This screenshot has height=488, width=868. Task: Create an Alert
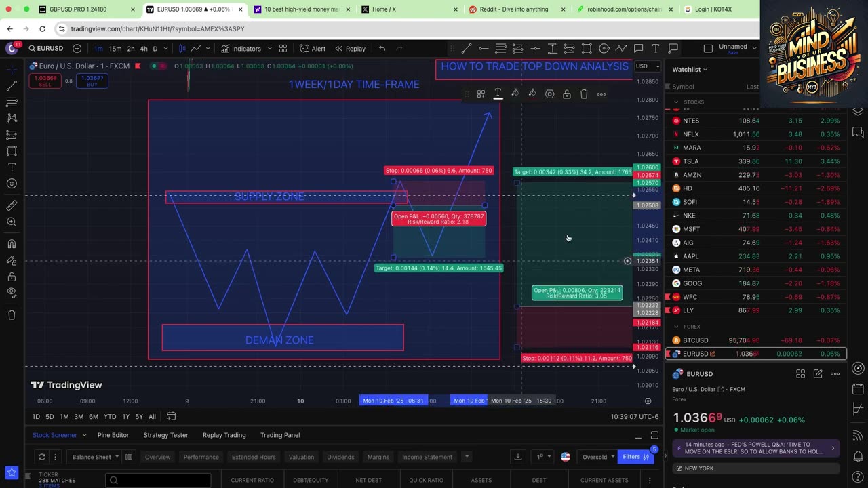coord(313,49)
